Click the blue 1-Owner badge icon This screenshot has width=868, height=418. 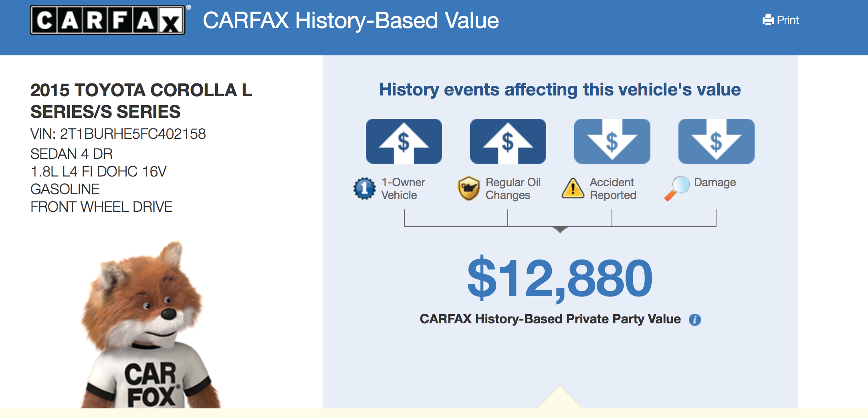click(365, 189)
